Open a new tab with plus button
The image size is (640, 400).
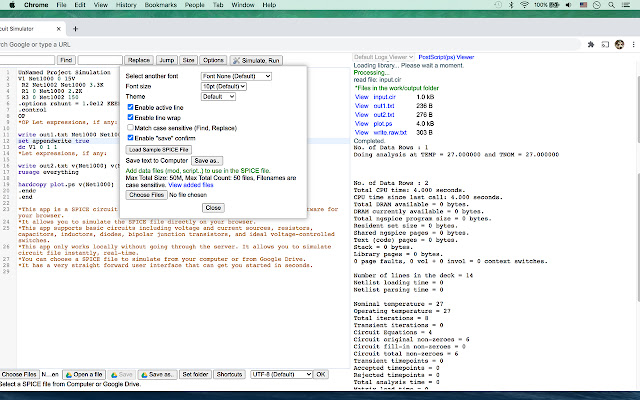[x=75, y=29]
